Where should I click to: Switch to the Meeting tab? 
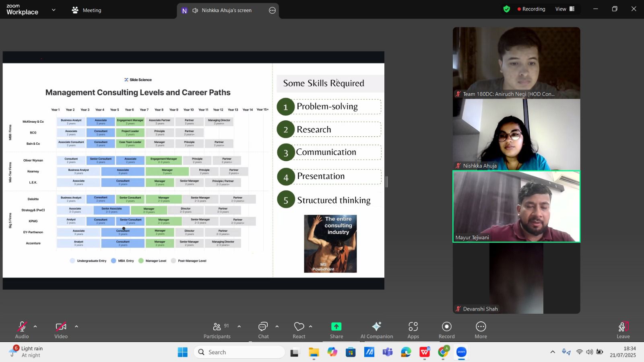point(87,10)
